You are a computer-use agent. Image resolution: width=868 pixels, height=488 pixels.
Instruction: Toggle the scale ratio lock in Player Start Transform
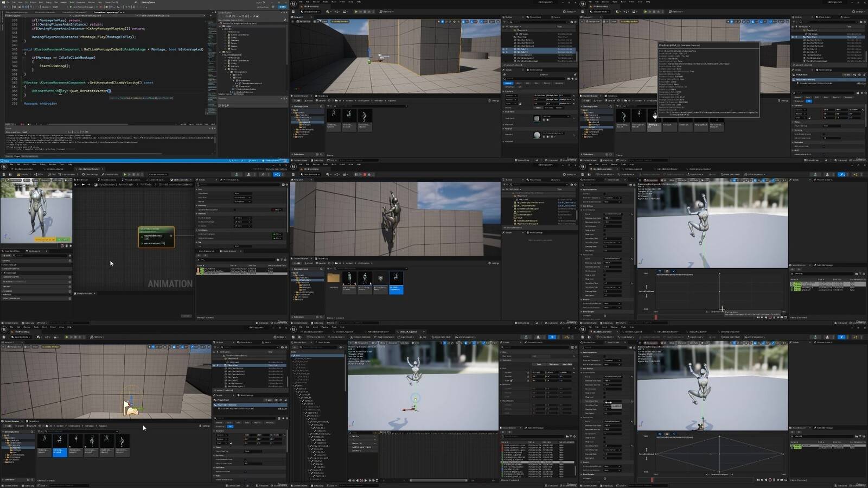click(x=231, y=443)
